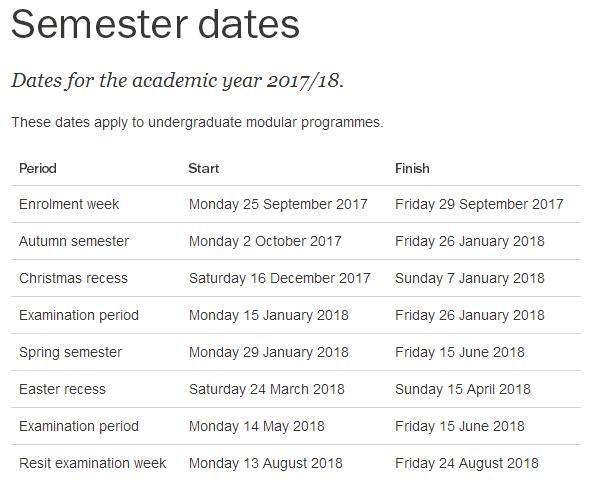
Task: Click the Semester dates page heading
Action: click(156, 24)
